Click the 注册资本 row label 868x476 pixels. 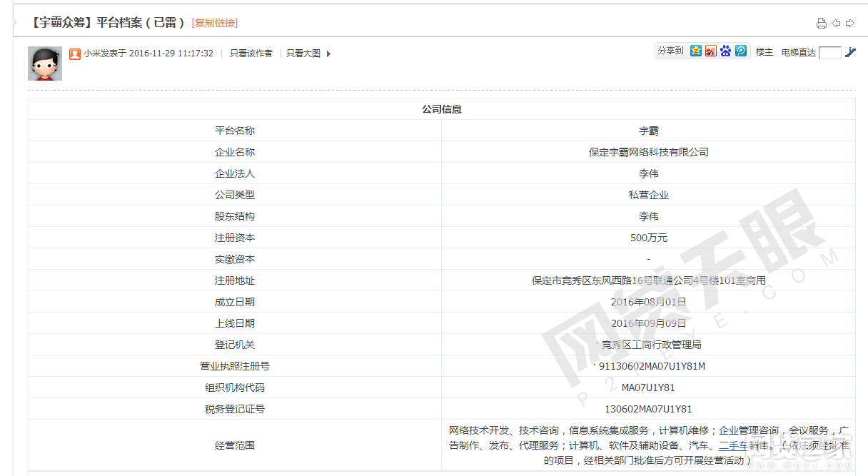tap(235, 238)
